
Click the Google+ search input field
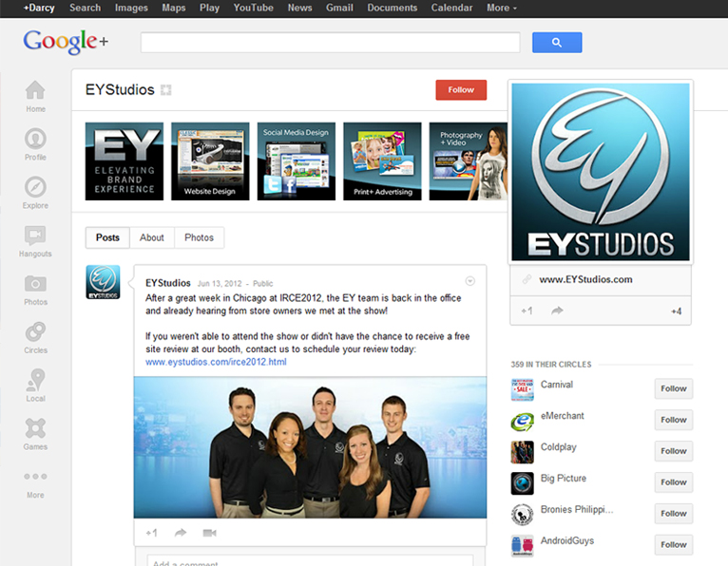coord(330,43)
